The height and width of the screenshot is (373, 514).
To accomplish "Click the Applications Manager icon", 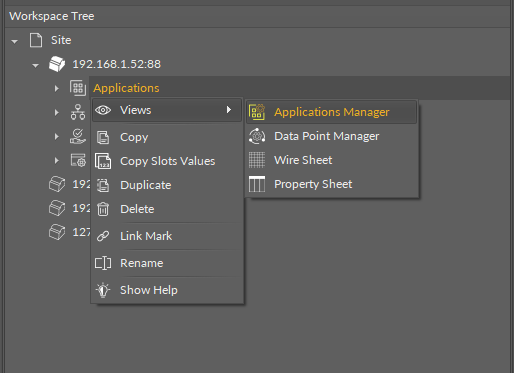I will 257,112.
